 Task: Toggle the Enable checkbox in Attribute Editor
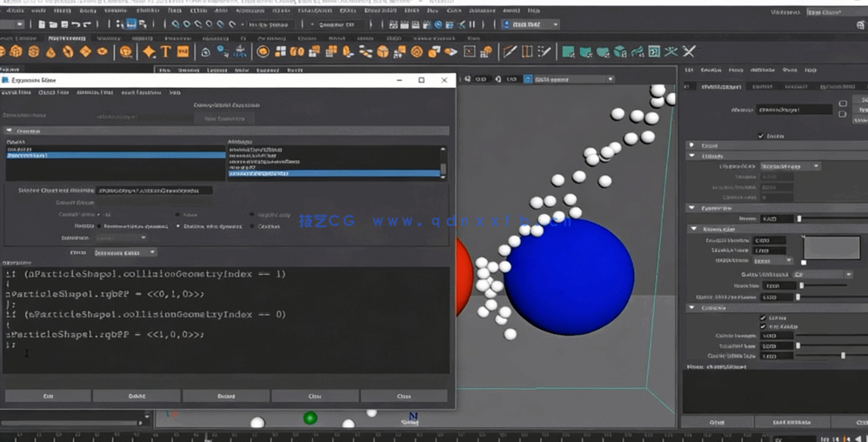point(761,136)
